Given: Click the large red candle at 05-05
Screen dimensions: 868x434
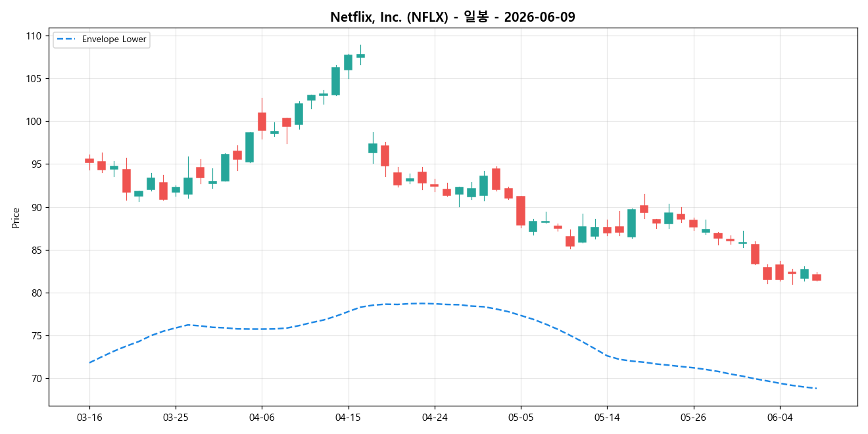Looking at the screenshot, I should 521,211.
